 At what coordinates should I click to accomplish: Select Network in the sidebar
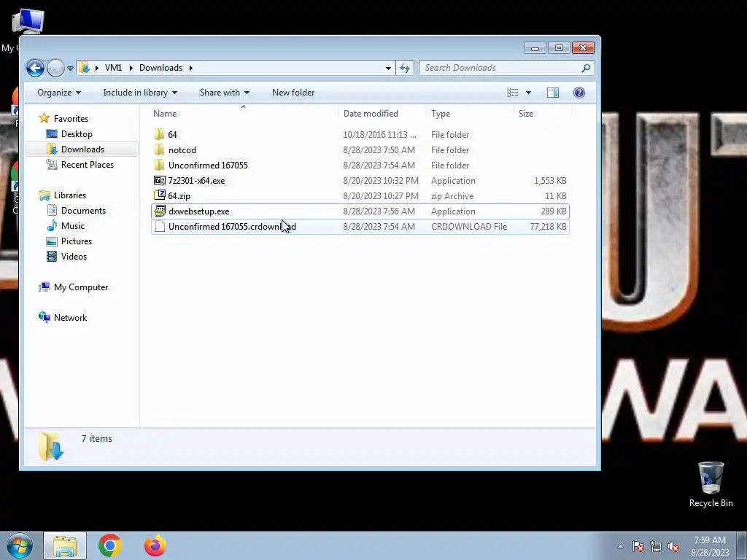coord(70,318)
